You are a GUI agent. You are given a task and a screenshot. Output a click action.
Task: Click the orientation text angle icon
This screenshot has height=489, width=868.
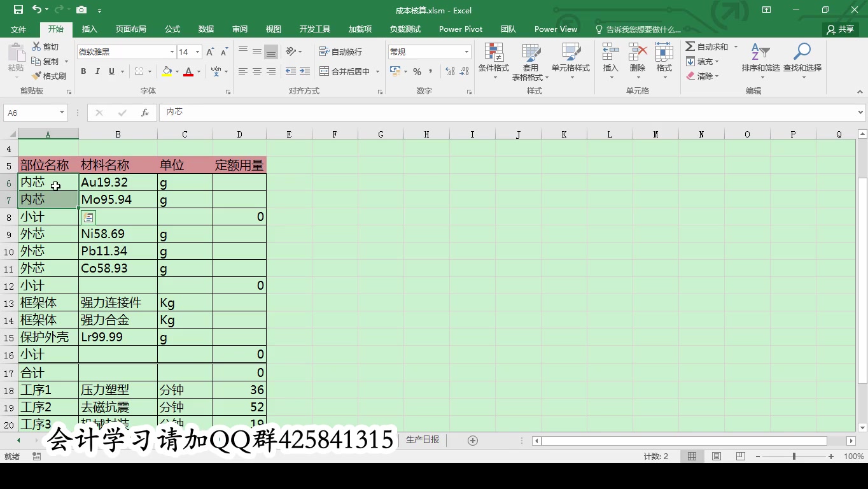tap(291, 52)
